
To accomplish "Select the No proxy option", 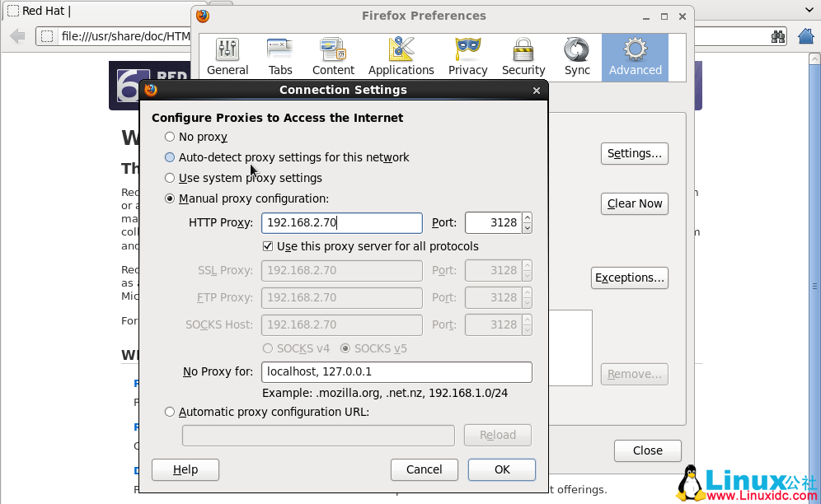I will [x=170, y=137].
